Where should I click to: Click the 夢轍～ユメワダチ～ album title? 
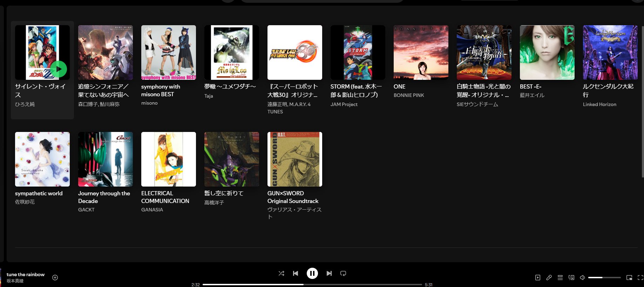coord(230,86)
